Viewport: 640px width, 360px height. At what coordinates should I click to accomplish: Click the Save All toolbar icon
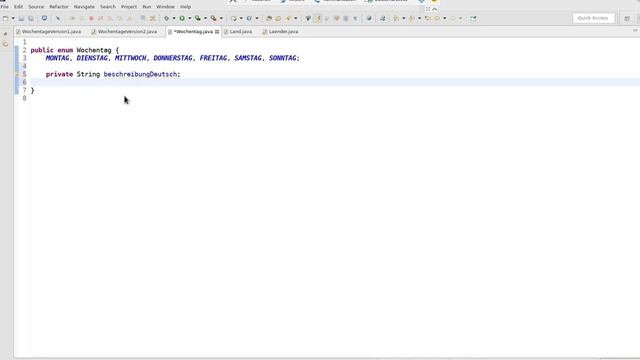31,18
